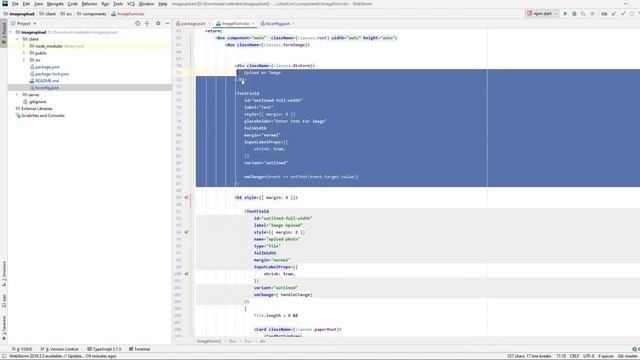Close the ImageForm.tsx editor tab
This screenshot has height=360, width=640.
click(x=253, y=24)
